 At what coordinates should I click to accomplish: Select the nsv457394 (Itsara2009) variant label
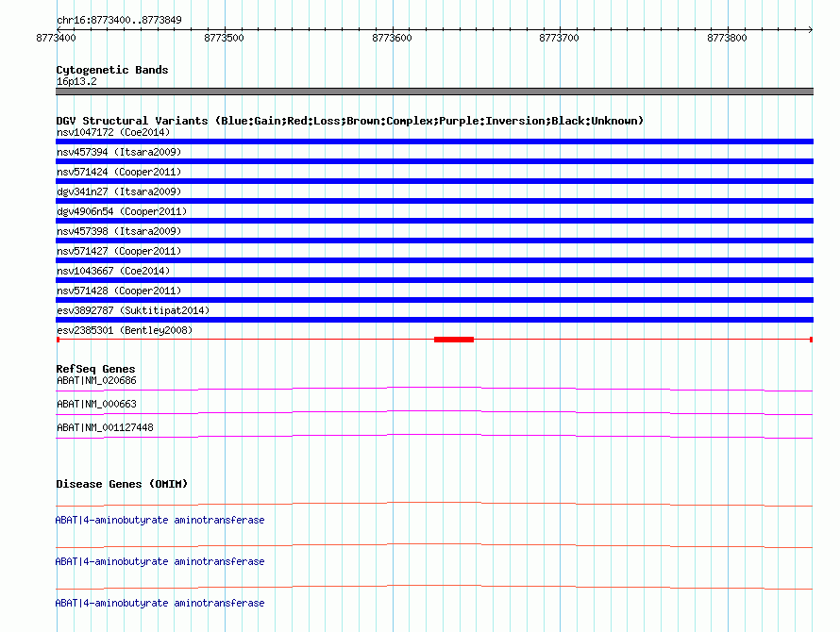point(119,152)
